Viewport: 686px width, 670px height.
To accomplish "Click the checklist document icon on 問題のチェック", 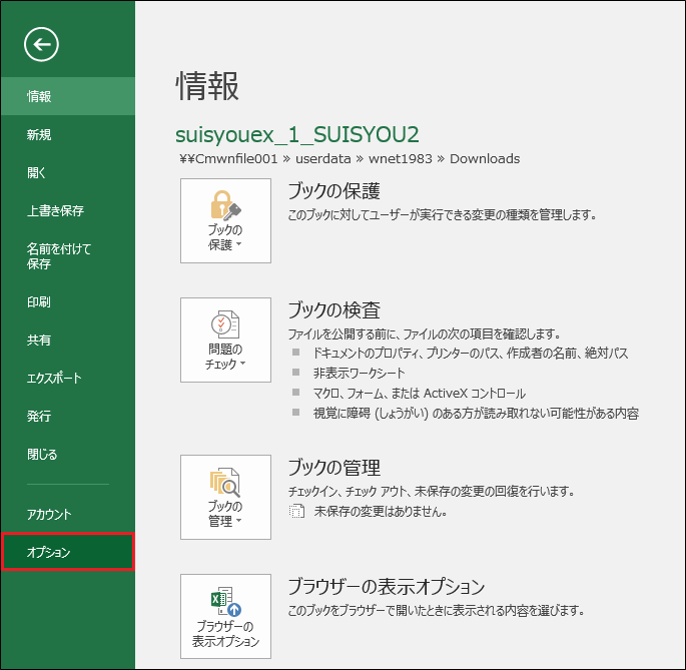I will (x=226, y=324).
